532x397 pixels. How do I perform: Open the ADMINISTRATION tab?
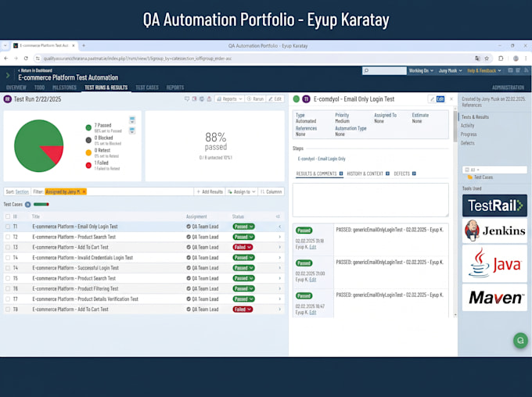pyautogui.click(x=508, y=88)
